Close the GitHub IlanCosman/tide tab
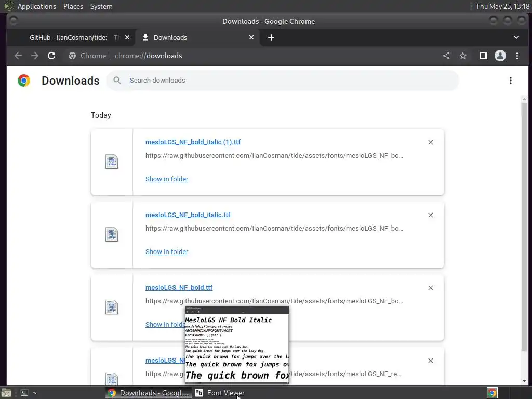532x399 pixels. (x=127, y=37)
